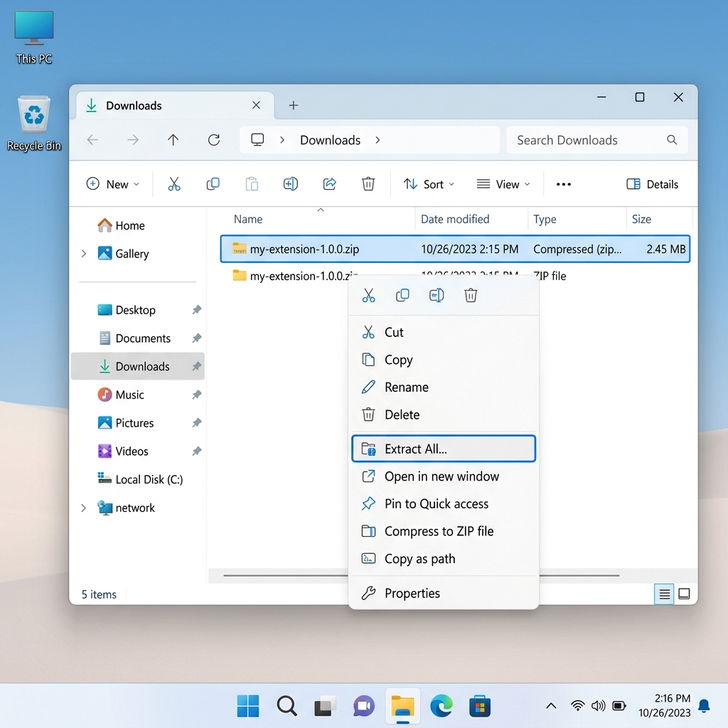
Task: Select Extract All... in the context menu
Action: click(444, 449)
